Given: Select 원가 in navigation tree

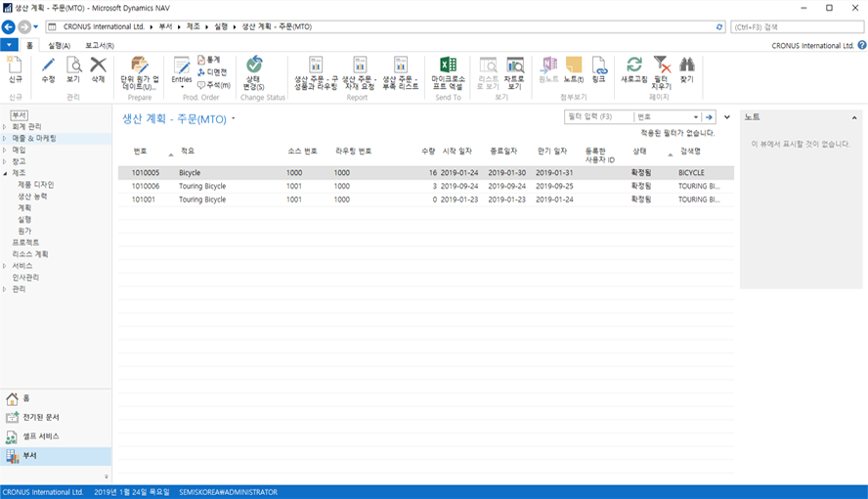Looking at the screenshot, I should coord(24,231).
